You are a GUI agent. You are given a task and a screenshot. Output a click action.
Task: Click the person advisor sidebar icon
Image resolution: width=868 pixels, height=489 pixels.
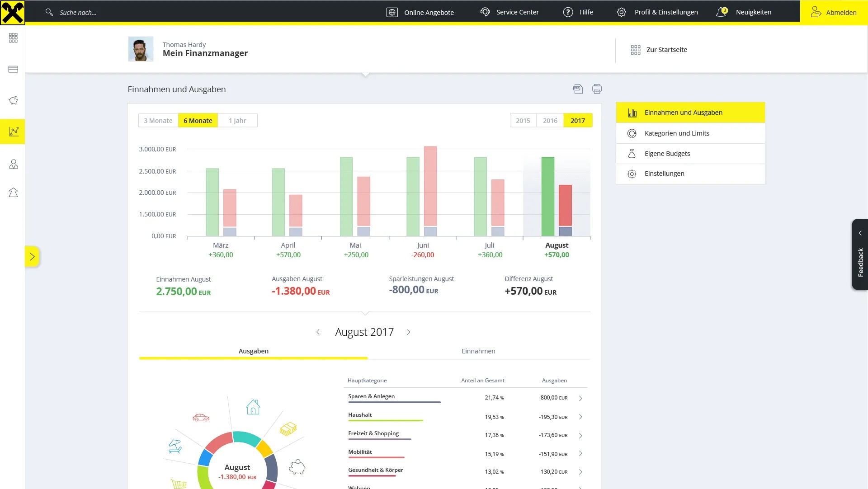coord(13,164)
